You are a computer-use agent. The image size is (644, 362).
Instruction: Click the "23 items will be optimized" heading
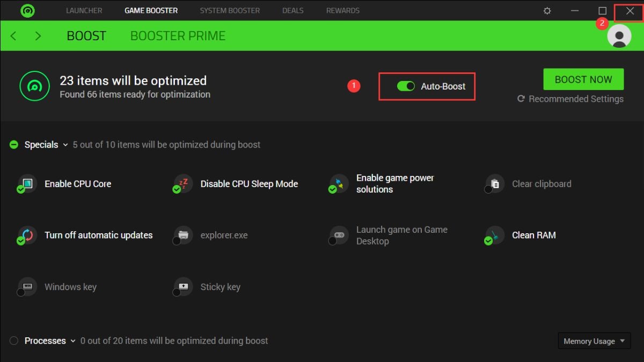coord(133,80)
